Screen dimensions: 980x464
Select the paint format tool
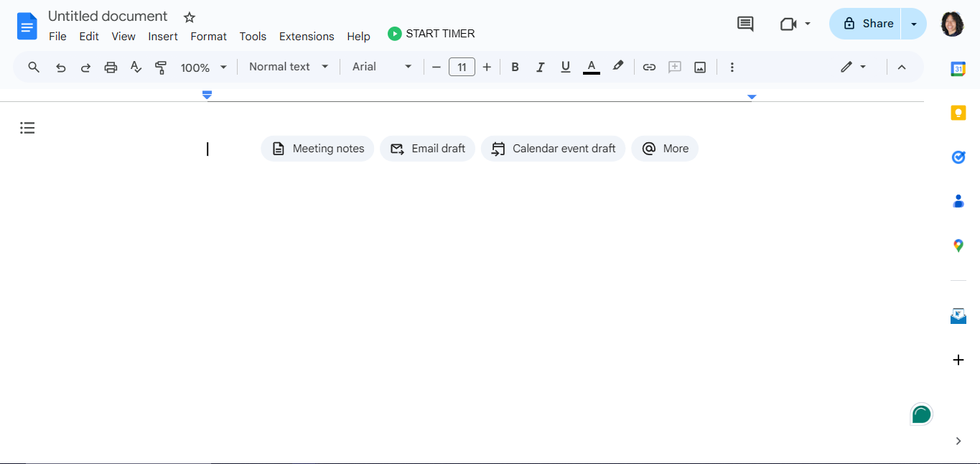click(x=161, y=68)
